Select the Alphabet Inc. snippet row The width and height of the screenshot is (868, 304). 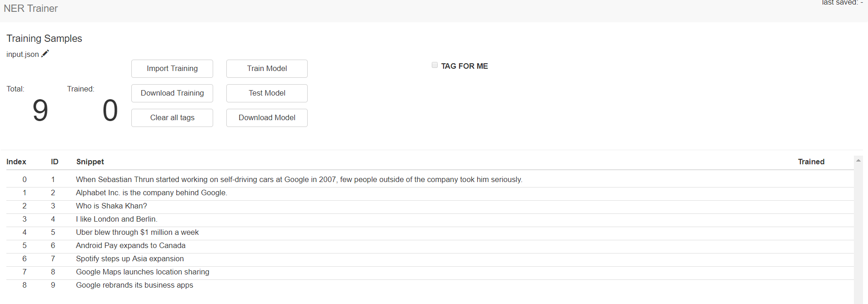430,193
